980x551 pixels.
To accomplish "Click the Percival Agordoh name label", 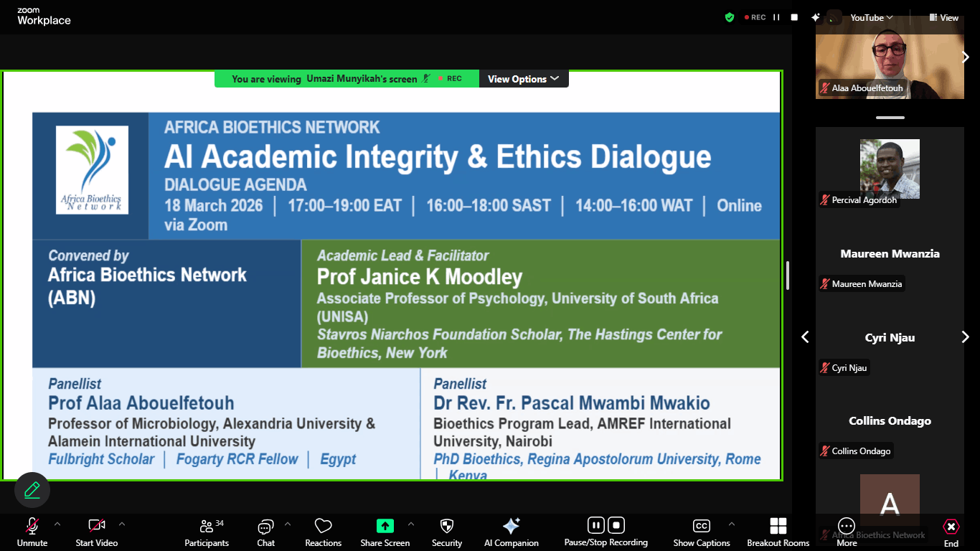I will click(859, 200).
